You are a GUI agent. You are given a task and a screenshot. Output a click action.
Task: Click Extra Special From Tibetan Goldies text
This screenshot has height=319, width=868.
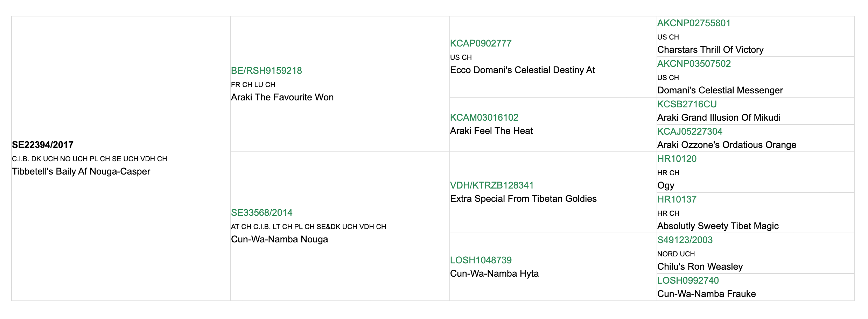tap(523, 199)
